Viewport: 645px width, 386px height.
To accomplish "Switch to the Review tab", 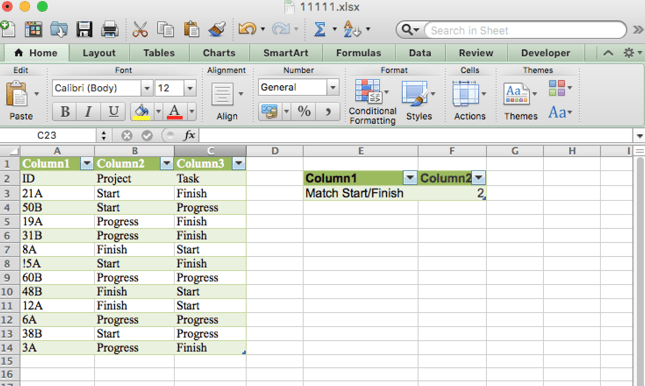I will pyautogui.click(x=476, y=53).
